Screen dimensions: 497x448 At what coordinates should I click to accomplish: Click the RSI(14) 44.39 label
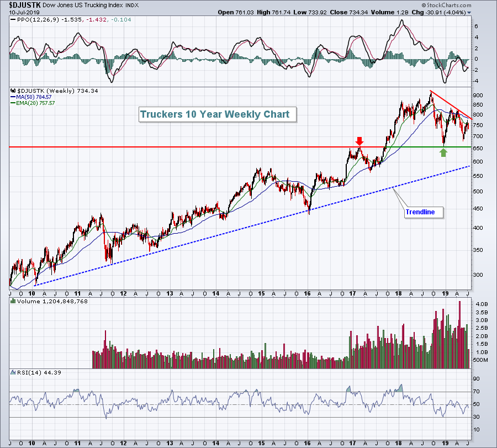tap(39, 372)
